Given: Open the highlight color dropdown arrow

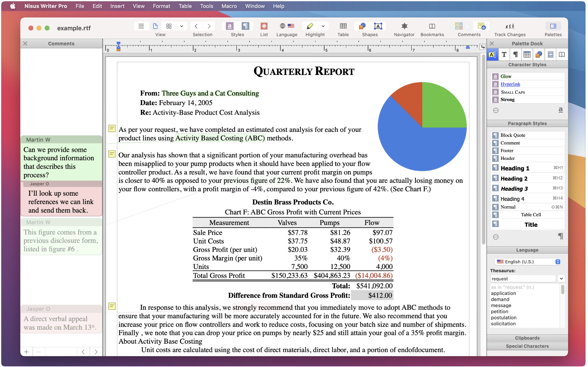Looking at the screenshot, I should [x=323, y=26].
